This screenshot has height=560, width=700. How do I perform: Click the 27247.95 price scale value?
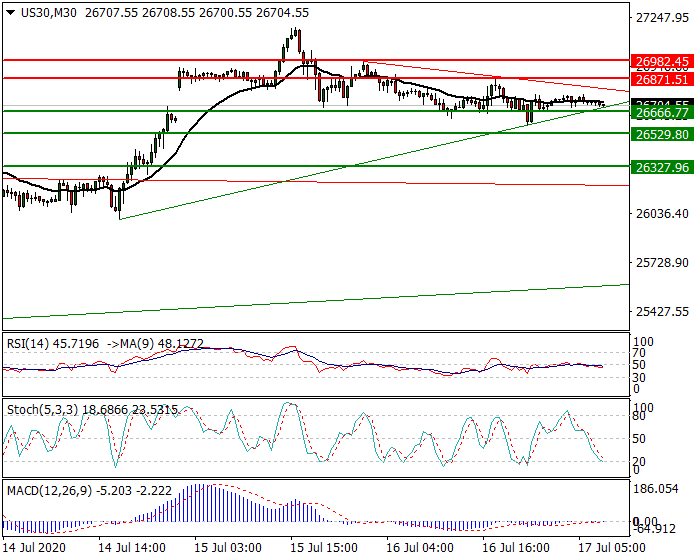[662, 18]
